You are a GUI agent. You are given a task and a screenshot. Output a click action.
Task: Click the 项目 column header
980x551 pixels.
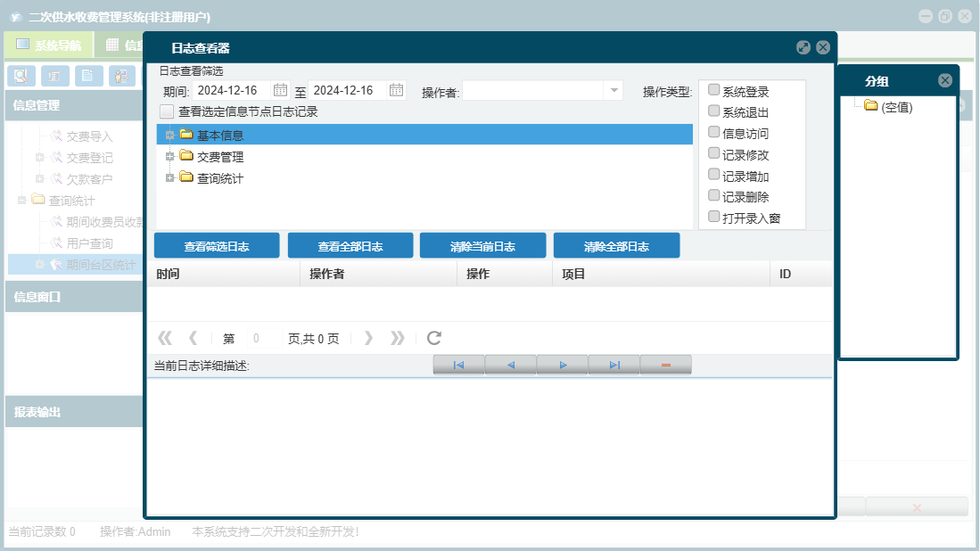[x=662, y=274]
